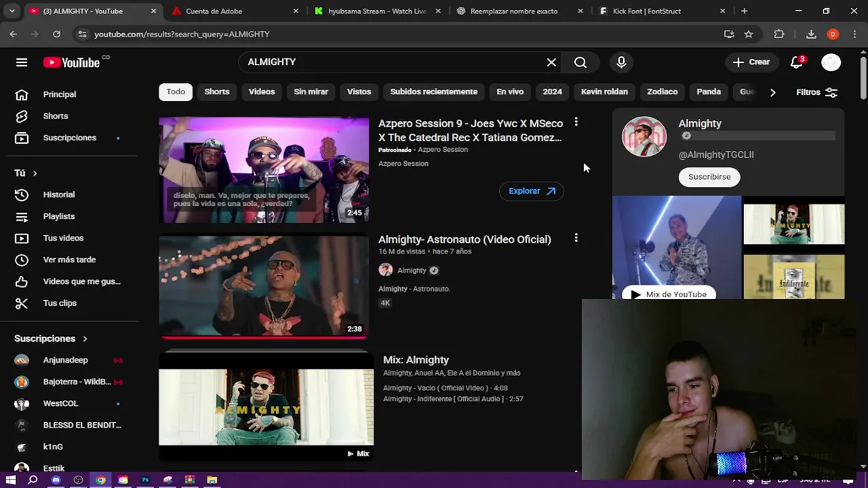The image size is (868, 488).
Task: Open OBS Studio from the taskbar
Action: 78,480
